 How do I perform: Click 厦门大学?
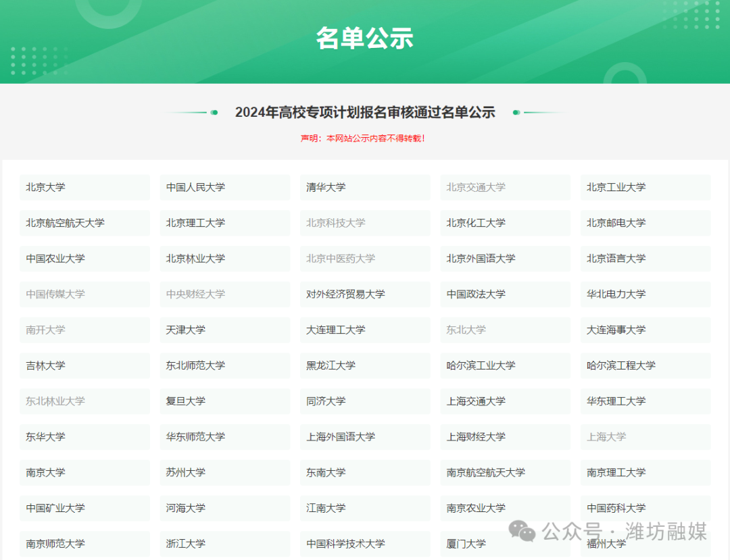[505, 544]
